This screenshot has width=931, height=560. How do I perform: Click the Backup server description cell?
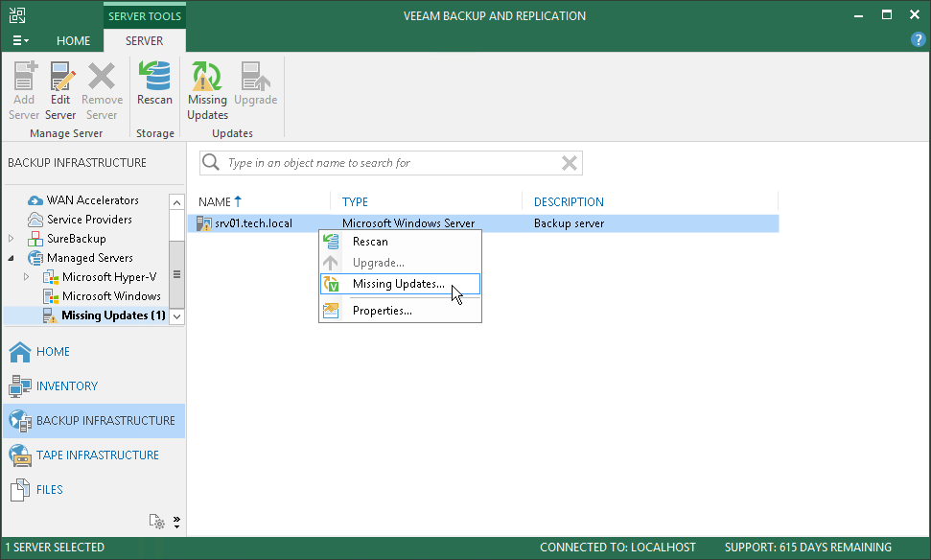point(569,223)
